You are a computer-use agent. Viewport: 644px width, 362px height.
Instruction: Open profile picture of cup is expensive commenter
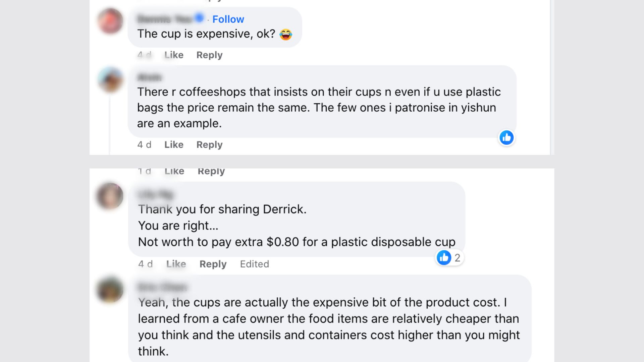[x=110, y=21]
